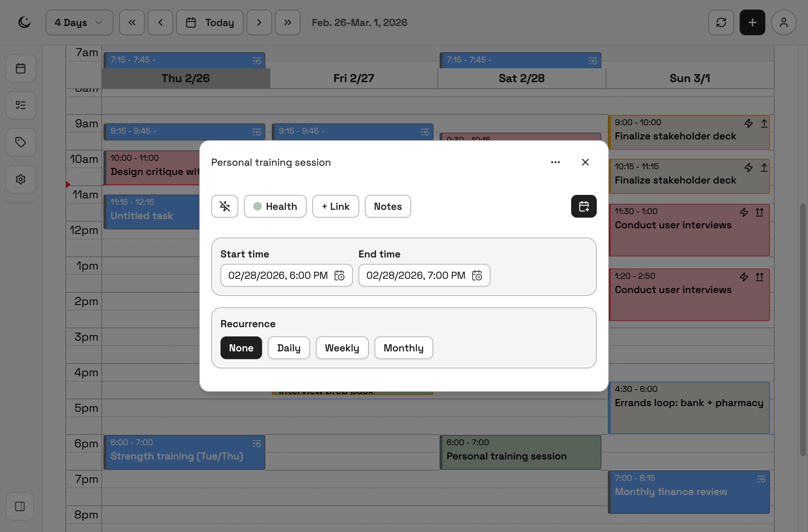808x532 pixels.
Task: Open the End time date picker
Action: tap(477, 276)
